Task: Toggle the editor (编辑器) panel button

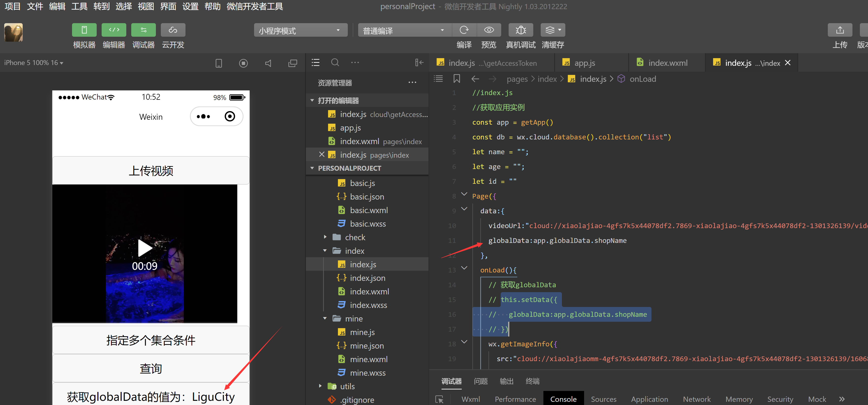Action: coord(114,30)
